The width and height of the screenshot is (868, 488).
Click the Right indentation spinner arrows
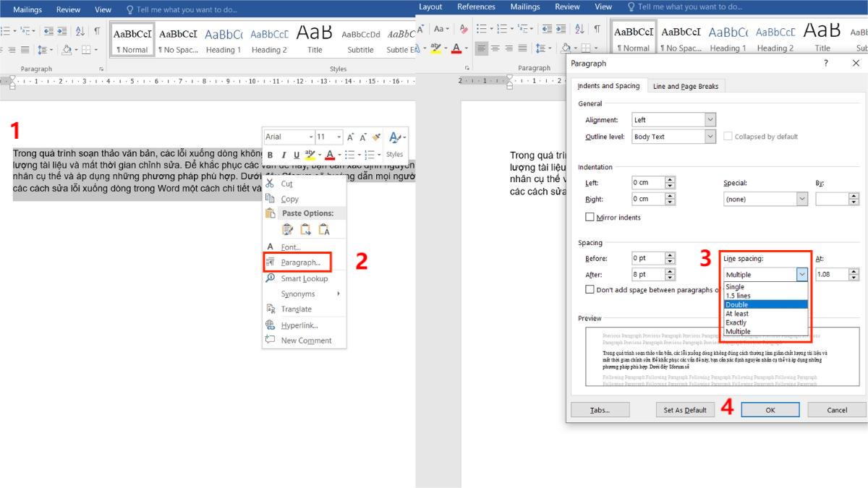670,199
